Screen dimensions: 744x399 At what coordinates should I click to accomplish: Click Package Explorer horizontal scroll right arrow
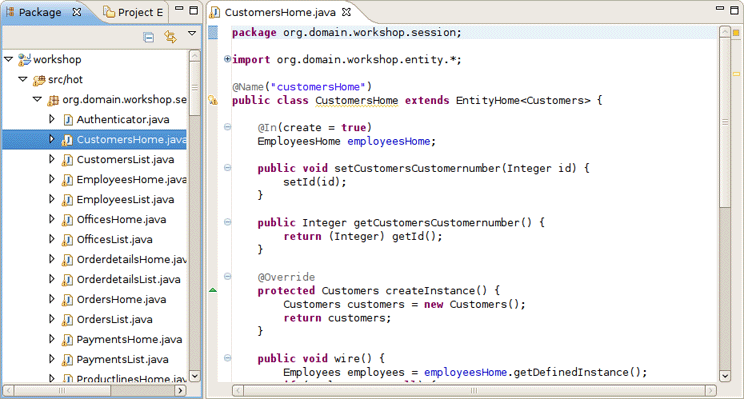click(x=180, y=390)
